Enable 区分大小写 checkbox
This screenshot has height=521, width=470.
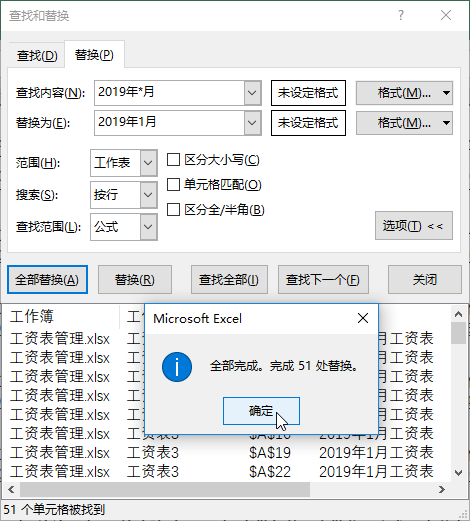[173, 160]
